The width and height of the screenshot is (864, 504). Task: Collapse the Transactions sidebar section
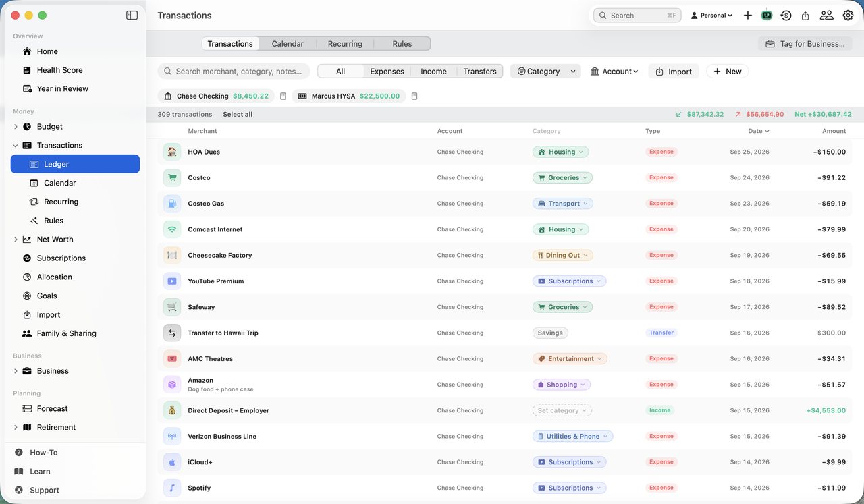pyautogui.click(x=16, y=146)
